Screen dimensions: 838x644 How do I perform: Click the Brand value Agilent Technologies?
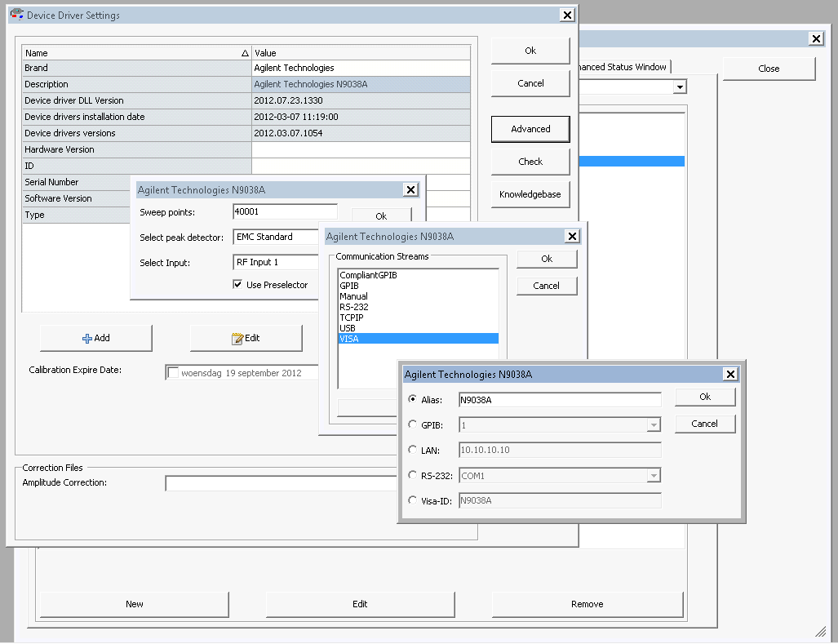point(361,68)
